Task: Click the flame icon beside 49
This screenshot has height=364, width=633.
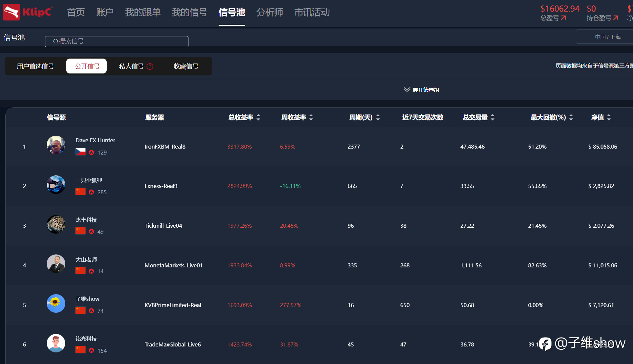Action: click(91, 232)
